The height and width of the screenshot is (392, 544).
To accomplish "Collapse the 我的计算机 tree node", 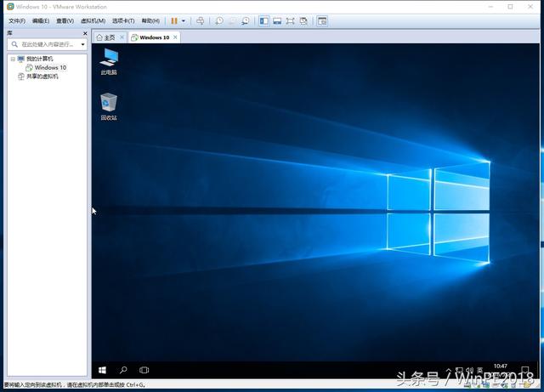I will pyautogui.click(x=13, y=59).
